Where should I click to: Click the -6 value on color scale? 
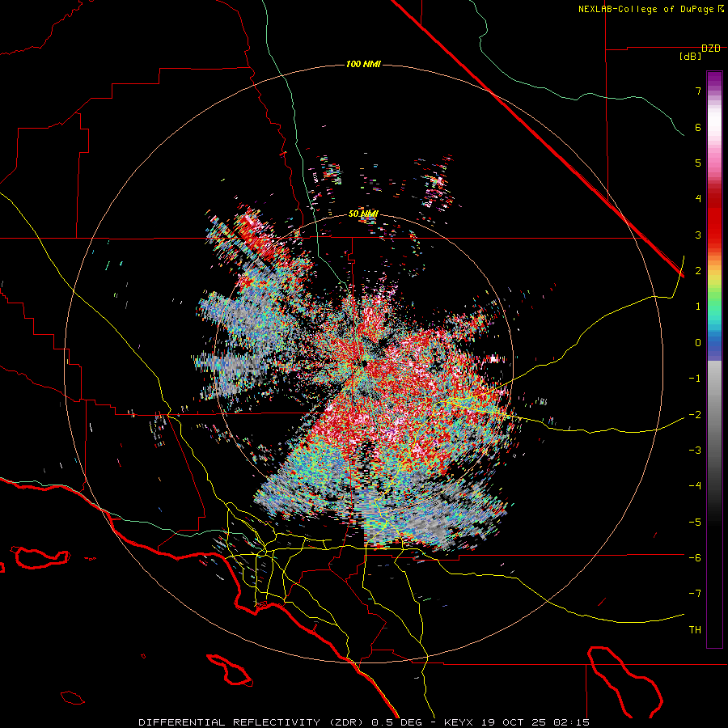[695, 557]
